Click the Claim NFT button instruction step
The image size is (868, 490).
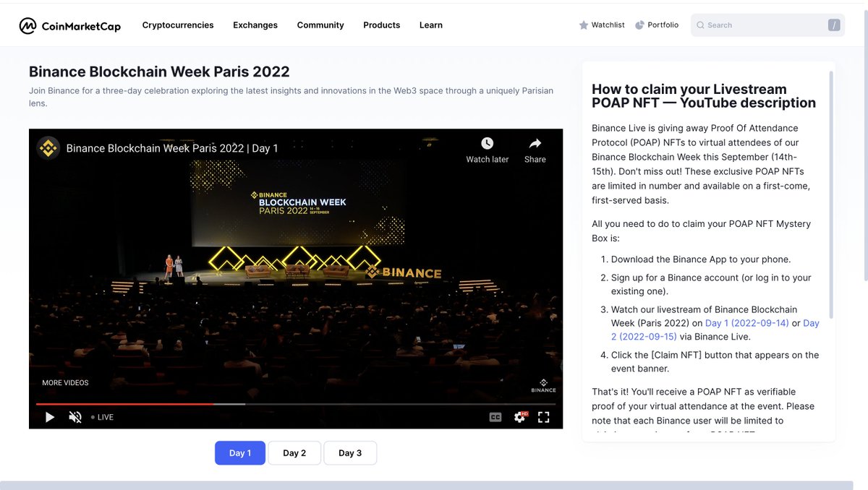pyautogui.click(x=715, y=361)
